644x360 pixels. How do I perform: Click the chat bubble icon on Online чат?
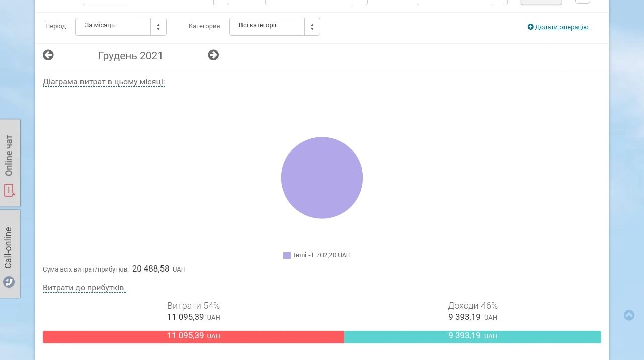coord(9,190)
